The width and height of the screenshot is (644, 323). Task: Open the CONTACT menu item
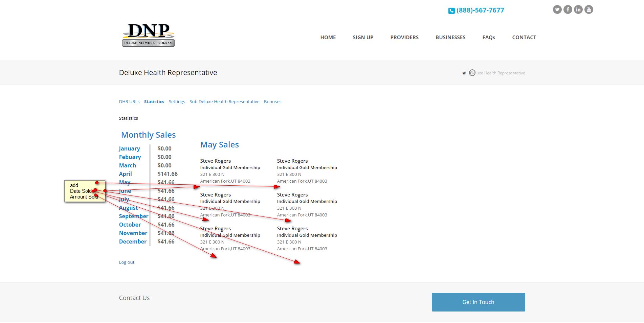(x=524, y=38)
